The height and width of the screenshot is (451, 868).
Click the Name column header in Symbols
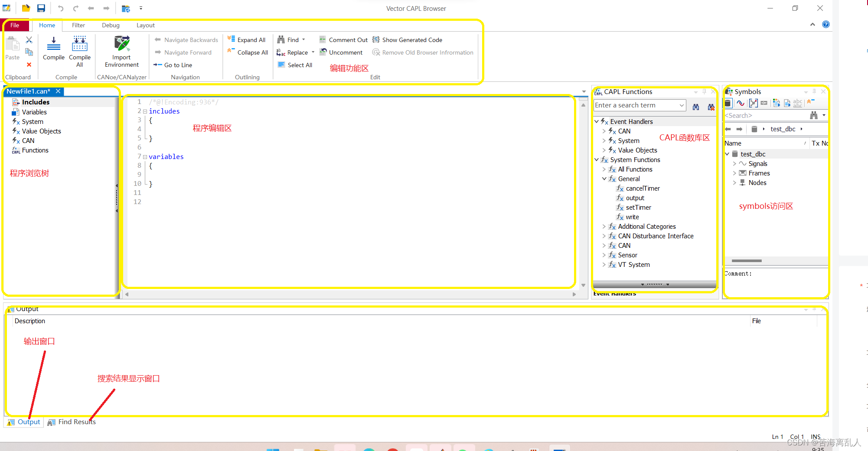pos(765,143)
